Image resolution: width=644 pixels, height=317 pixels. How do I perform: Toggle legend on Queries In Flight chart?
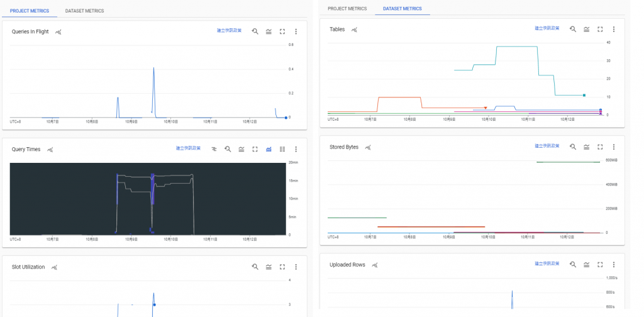point(269,31)
